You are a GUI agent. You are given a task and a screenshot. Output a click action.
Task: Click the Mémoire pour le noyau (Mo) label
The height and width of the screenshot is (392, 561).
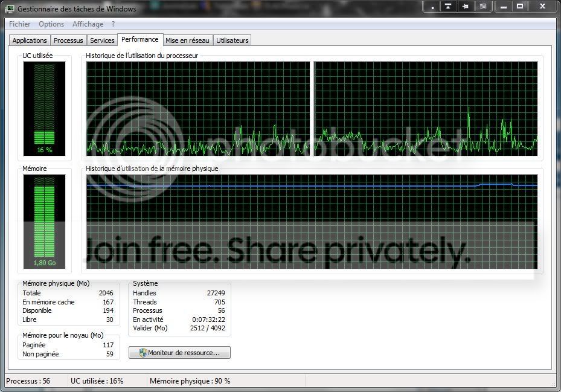click(63, 335)
